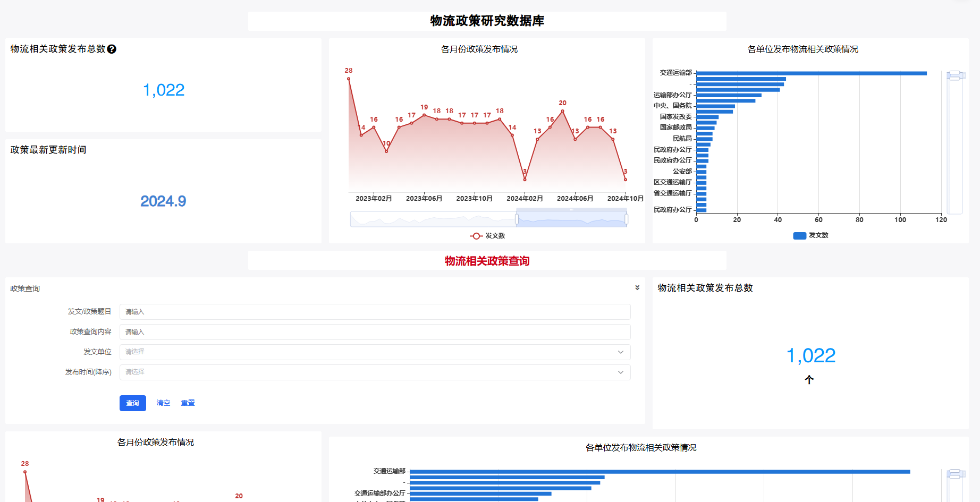980x502 pixels.
Task: Click the 公安部 label in the top bar chart
Action: point(682,172)
